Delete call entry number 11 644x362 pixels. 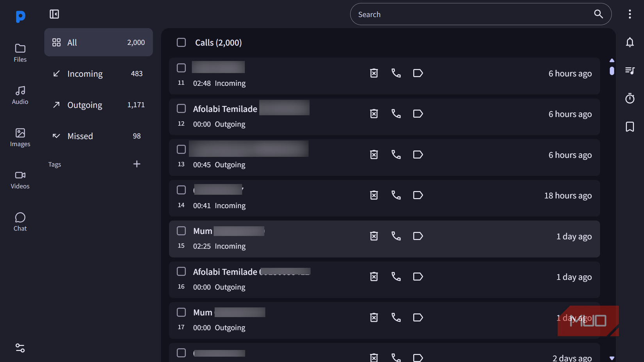(x=374, y=73)
